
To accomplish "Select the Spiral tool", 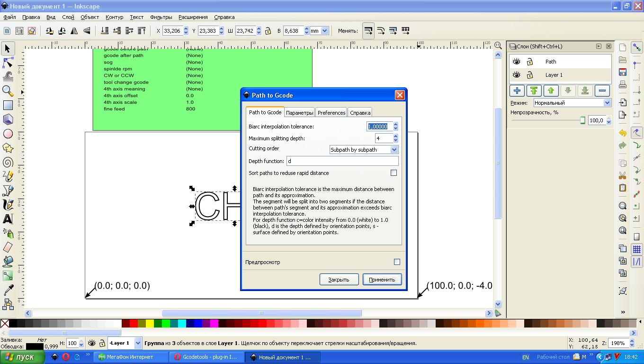I will pyautogui.click(x=8, y=162).
